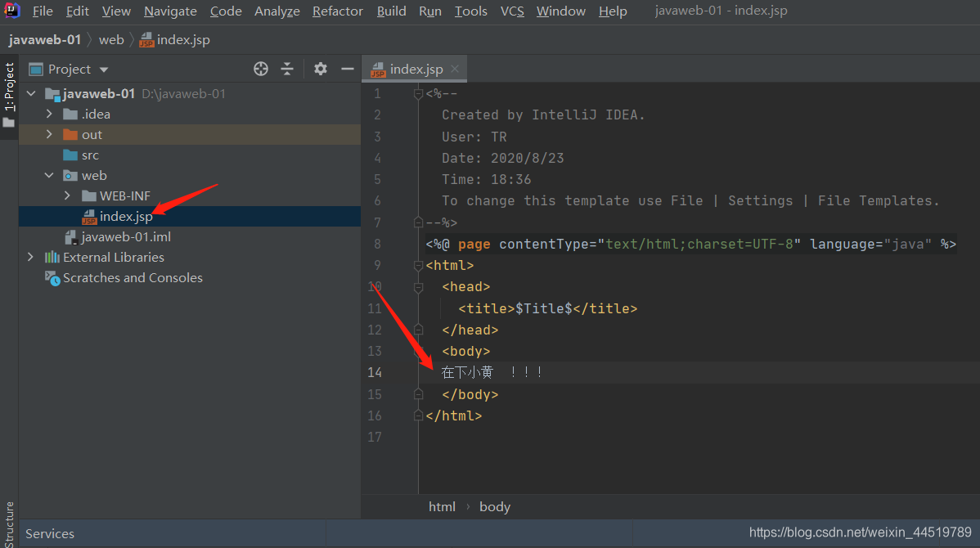This screenshot has width=980, height=548.
Task: Expand the .idea folder
Action: point(49,115)
